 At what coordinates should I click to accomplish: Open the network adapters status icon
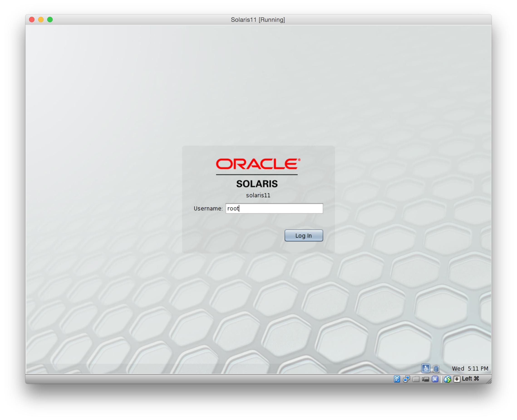click(x=406, y=379)
